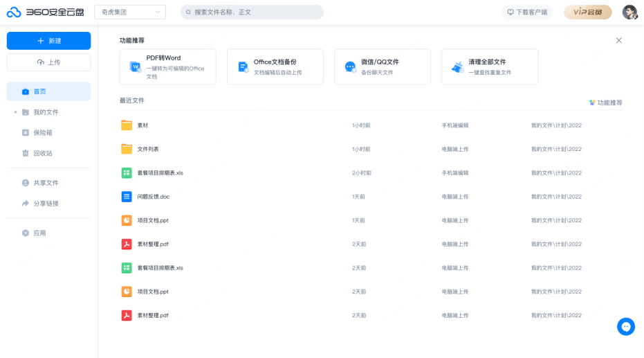644x358 pixels.
Task: Open 应用 in the sidebar
Action: coord(39,233)
